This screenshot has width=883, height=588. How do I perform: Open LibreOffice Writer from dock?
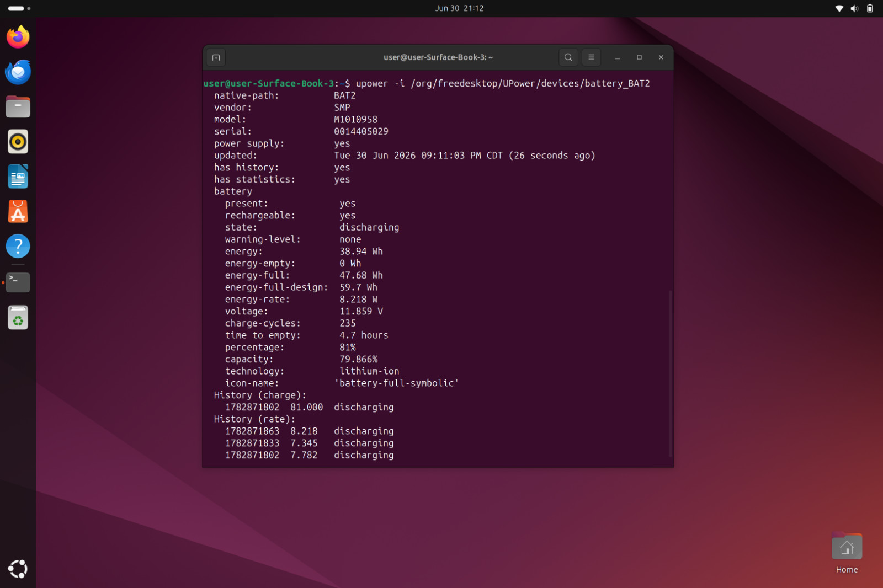(18, 177)
